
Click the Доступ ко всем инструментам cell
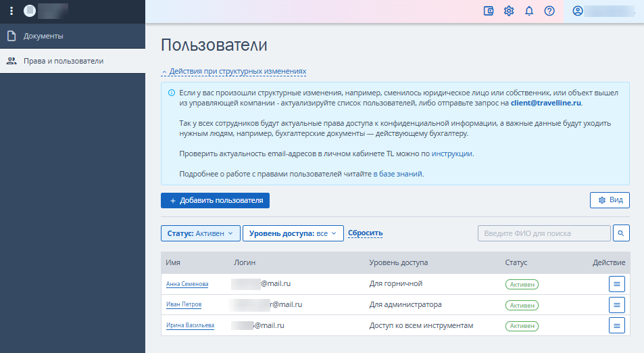tap(422, 325)
